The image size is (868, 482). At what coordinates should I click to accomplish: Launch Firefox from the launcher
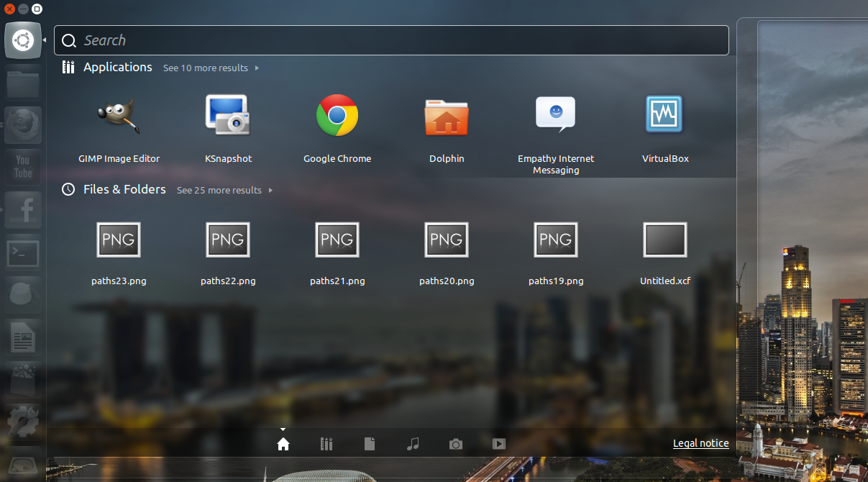(23, 125)
